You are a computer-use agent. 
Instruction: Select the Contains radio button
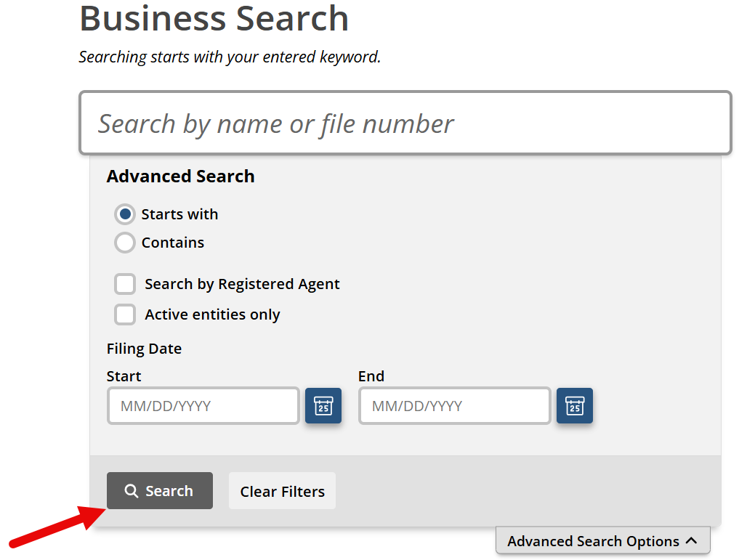pos(125,243)
